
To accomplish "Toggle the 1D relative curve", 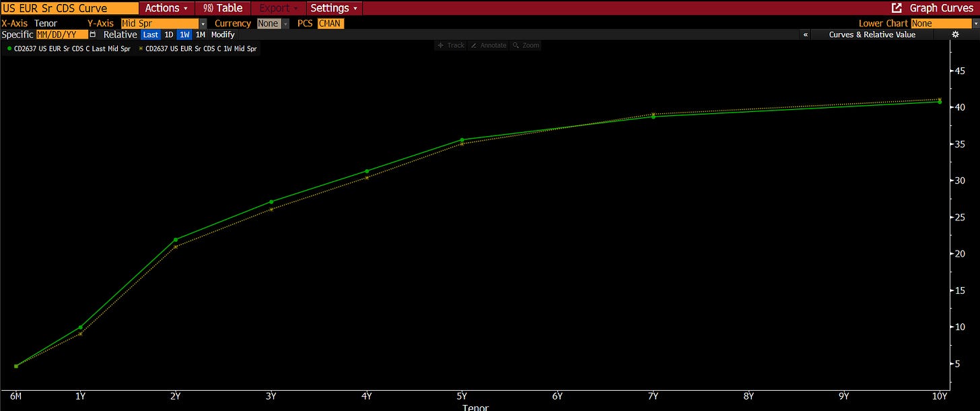I will pyautogui.click(x=169, y=34).
